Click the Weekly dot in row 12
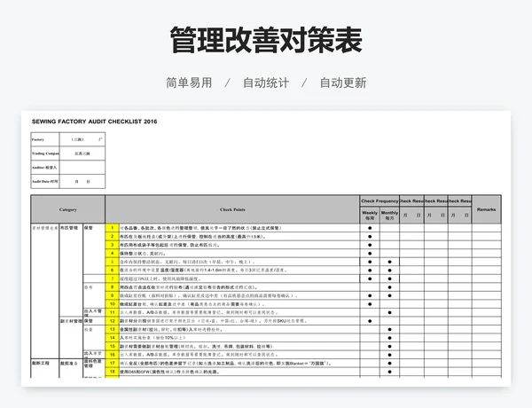This screenshot has width=532, height=408. tap(370, 321)
